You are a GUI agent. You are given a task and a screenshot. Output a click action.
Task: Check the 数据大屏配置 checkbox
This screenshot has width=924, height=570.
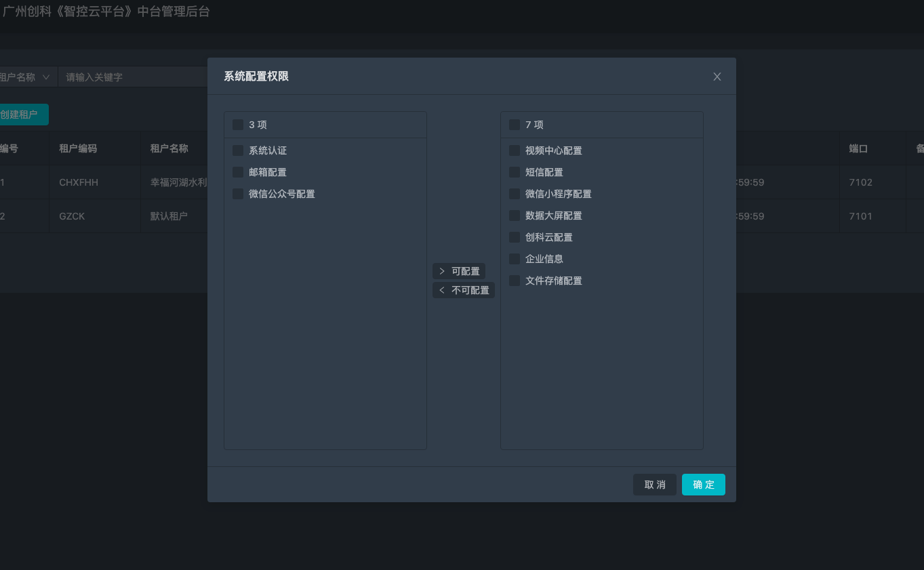coord(514,216)
